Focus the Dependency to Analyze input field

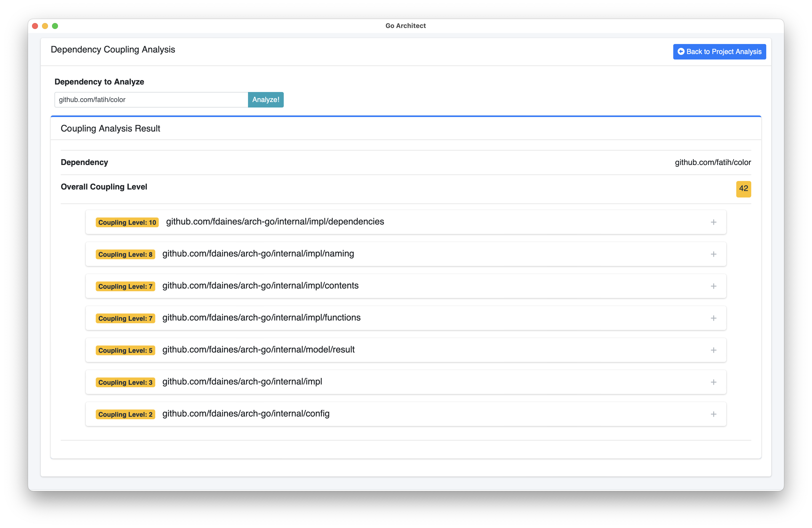[x=151, y=99]
